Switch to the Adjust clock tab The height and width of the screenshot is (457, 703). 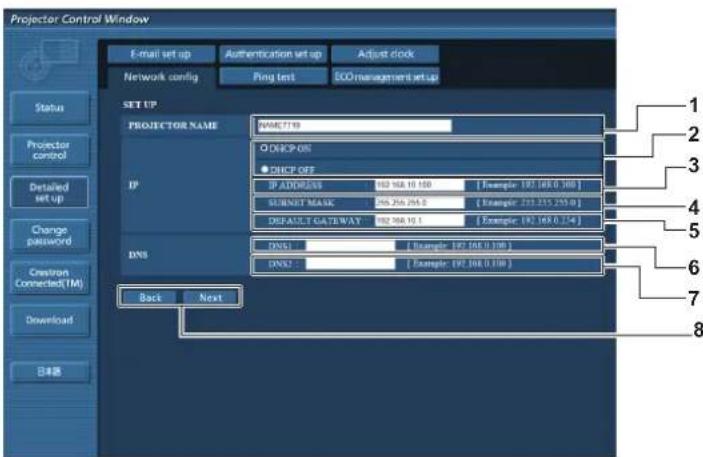[386, 54]
